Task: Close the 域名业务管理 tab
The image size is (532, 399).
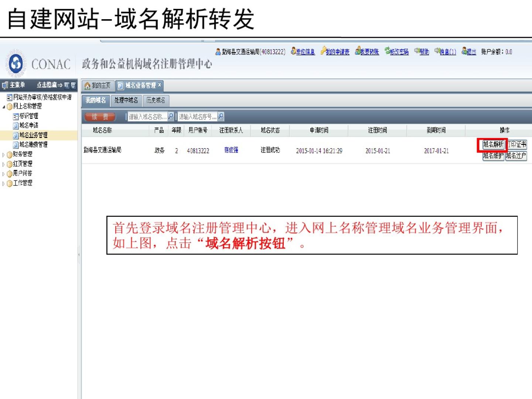Action: click(160, 85)
